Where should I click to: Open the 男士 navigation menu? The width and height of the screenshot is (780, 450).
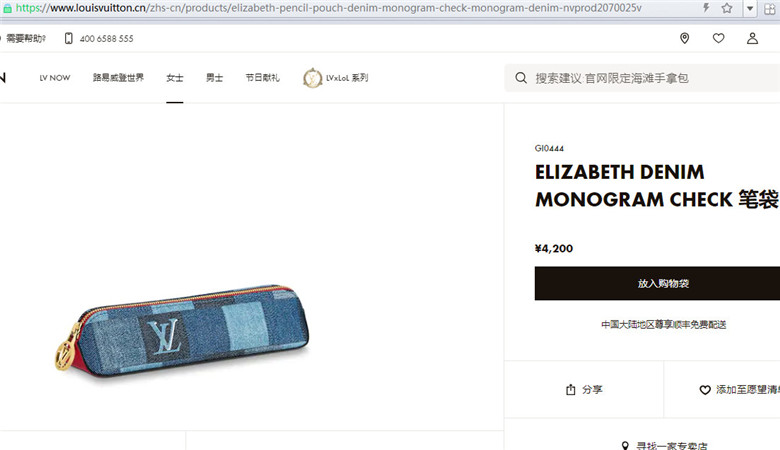tap(214, 78)
